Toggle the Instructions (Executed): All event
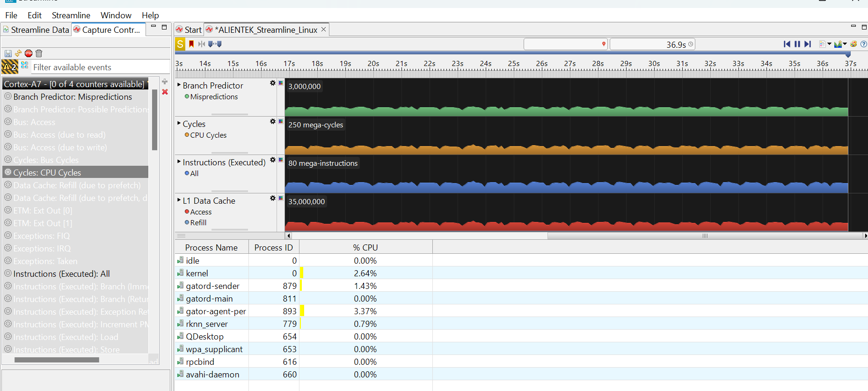This screenshot has width=868, height=391. click(x=61, y=274)
